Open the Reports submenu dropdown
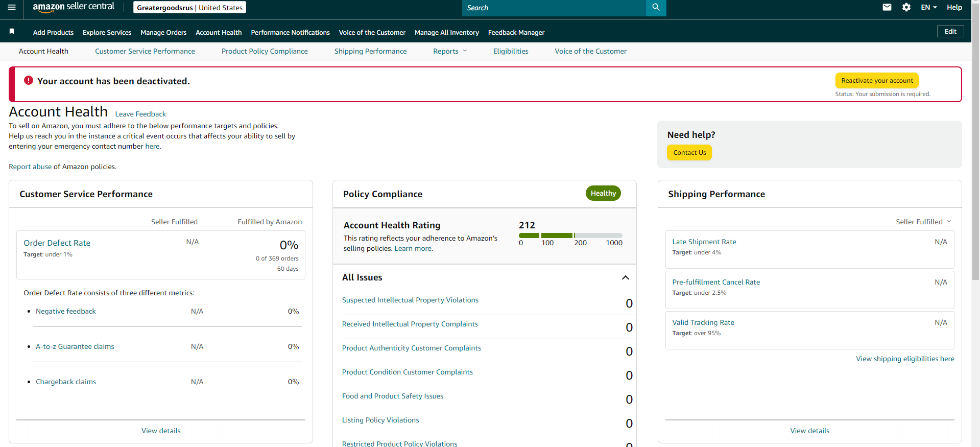This screenshot has height=447, width=980. coord(450,51)
